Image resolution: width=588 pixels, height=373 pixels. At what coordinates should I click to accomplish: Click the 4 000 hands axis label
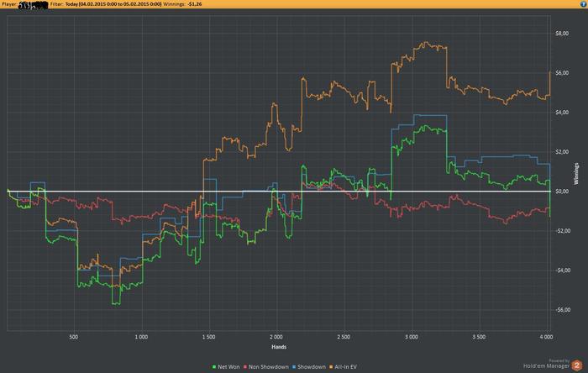point(546,337)
